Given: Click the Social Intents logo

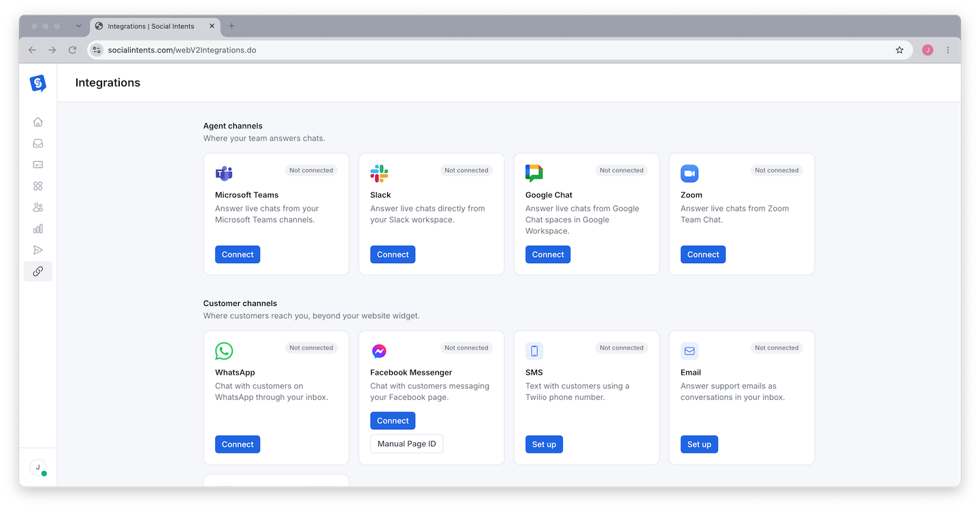Looking at the screenshot, I should pos(38,83).
